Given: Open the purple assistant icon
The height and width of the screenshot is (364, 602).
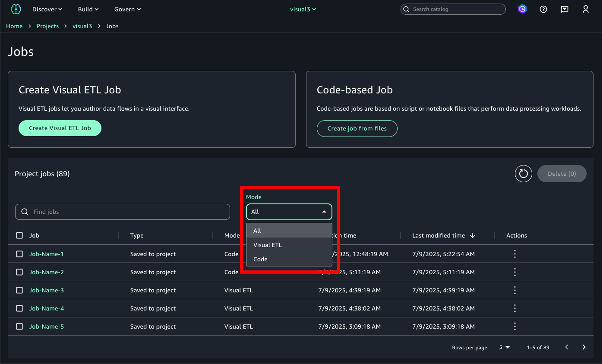Looking at the screenshot, I should [522, 9].
